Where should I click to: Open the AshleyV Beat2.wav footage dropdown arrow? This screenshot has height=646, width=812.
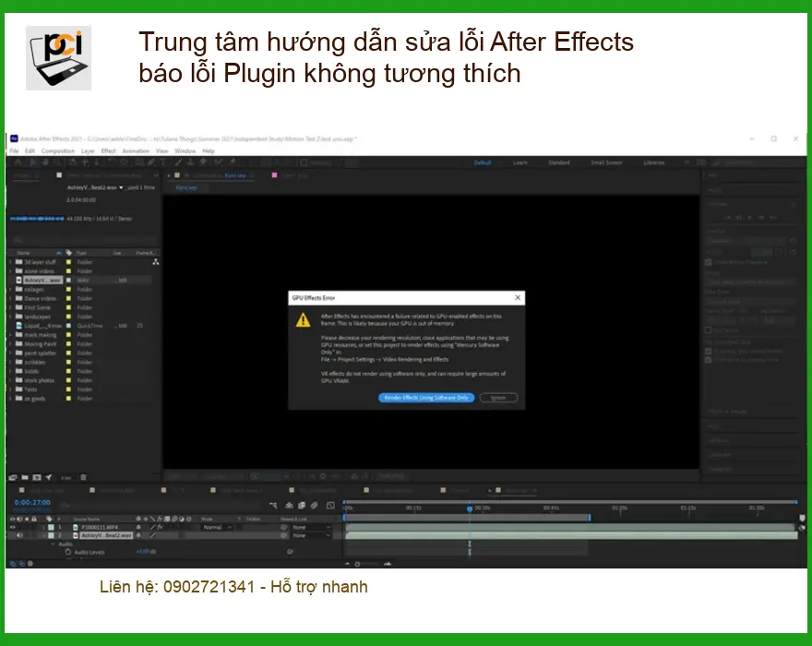(x=121, y=187)
